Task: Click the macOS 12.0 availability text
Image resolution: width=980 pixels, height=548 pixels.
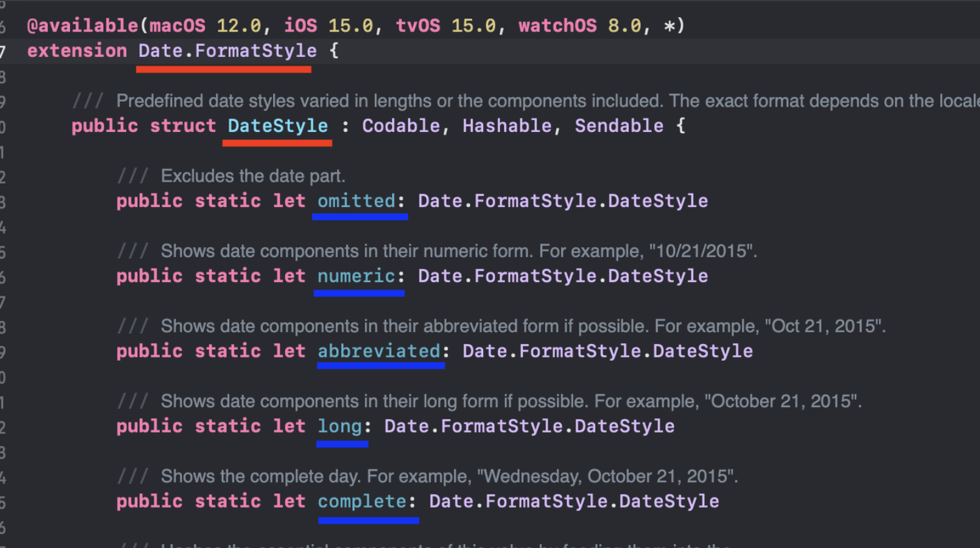Action: [205, 26]
